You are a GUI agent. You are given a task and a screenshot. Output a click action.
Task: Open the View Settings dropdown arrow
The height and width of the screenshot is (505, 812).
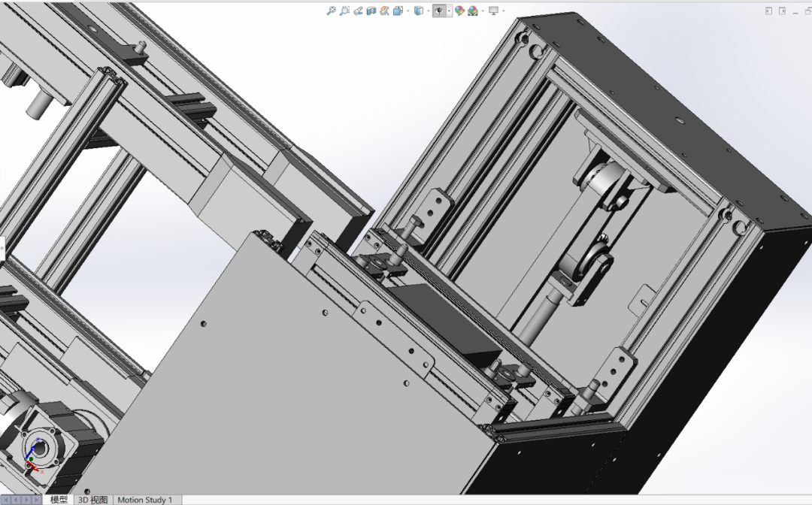(503, 11)
